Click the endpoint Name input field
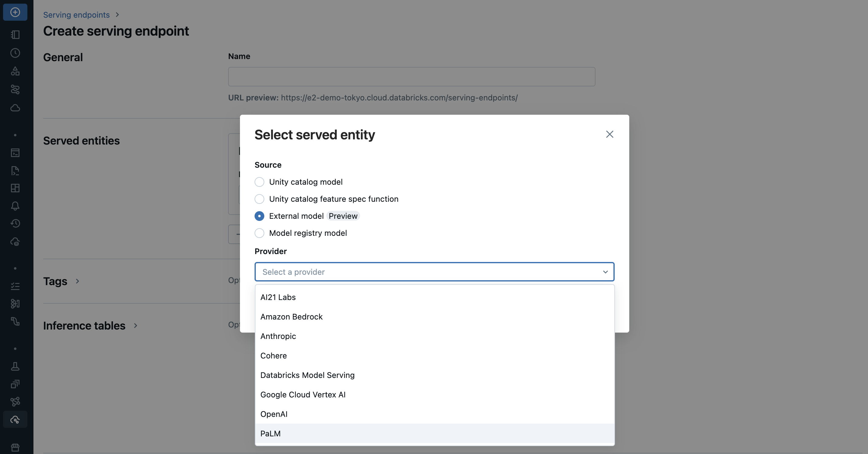This screenshot has width=868, height=454. click(411, 76)
